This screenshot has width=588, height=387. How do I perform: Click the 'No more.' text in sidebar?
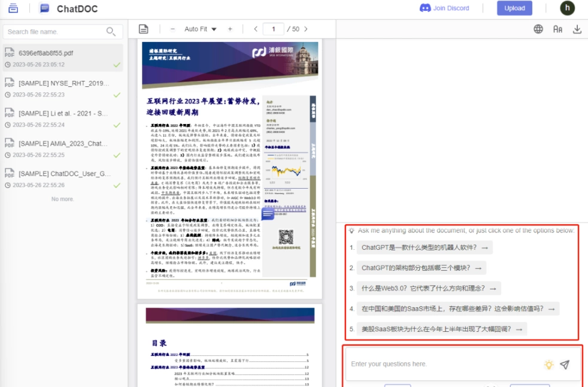(x=63, y=199)
